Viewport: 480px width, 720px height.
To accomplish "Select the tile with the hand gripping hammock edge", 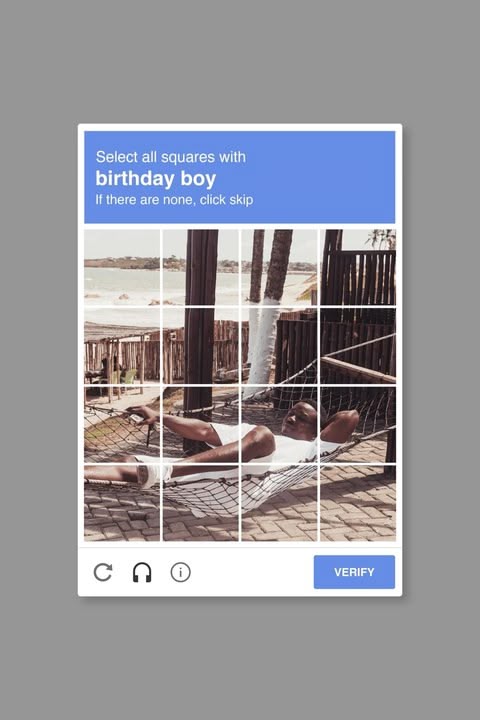I will pyautogui.click(x=122, y=425).
